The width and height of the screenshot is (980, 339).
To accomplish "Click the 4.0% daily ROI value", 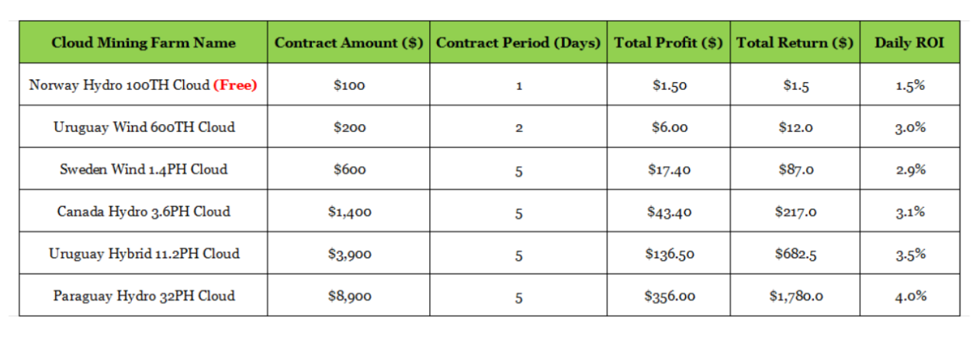I will click(909, 296).
